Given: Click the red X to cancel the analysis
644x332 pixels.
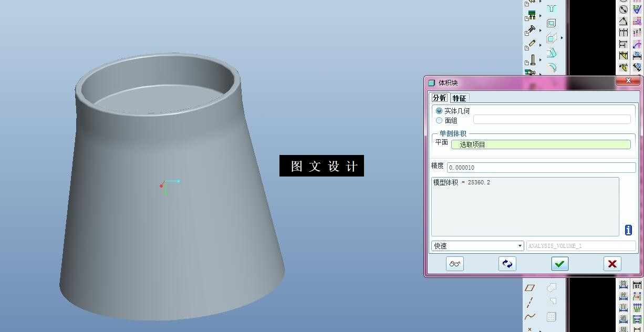Looking at the screenshot, I should tap(612, 264).
